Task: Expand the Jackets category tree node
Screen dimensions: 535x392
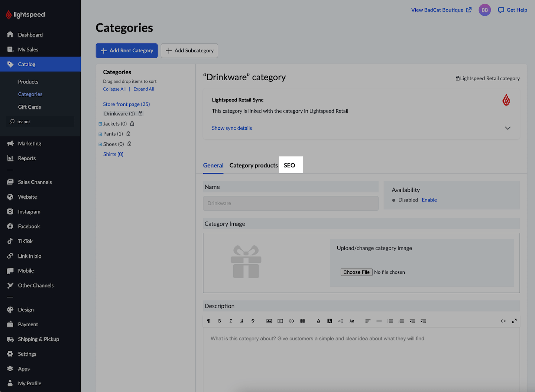Action: coord(100,124)
